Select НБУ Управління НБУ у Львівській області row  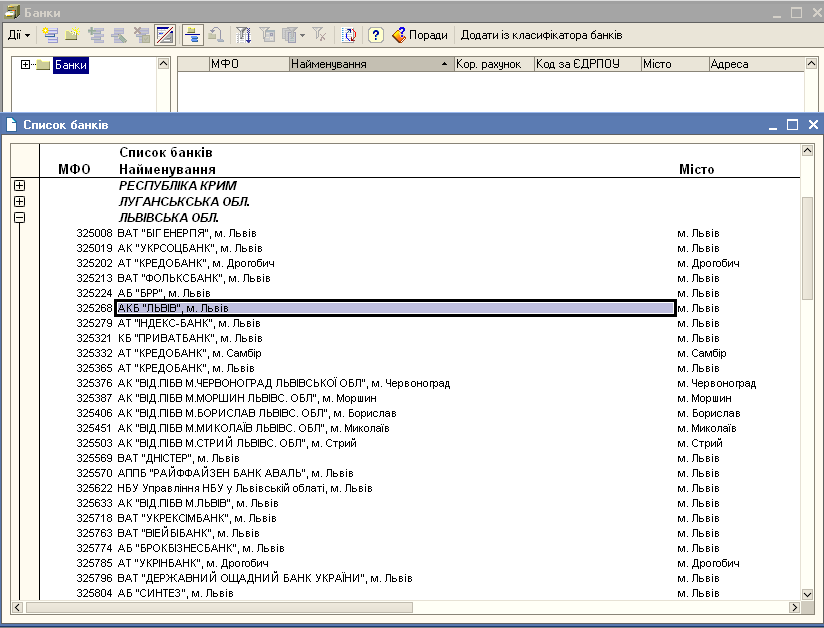[x=419, y=488]
